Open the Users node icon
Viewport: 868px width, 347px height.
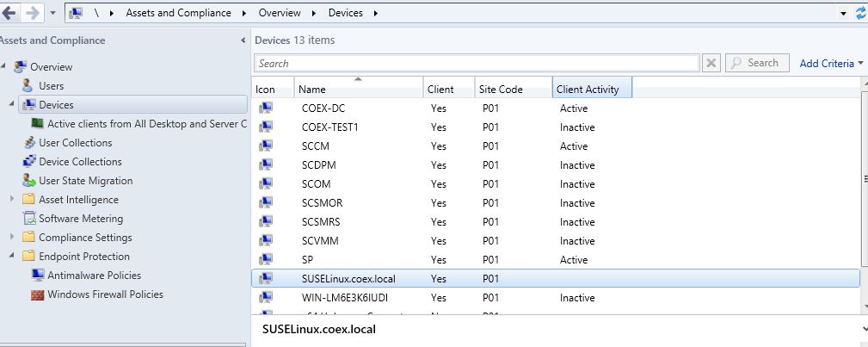click(28, 86)
